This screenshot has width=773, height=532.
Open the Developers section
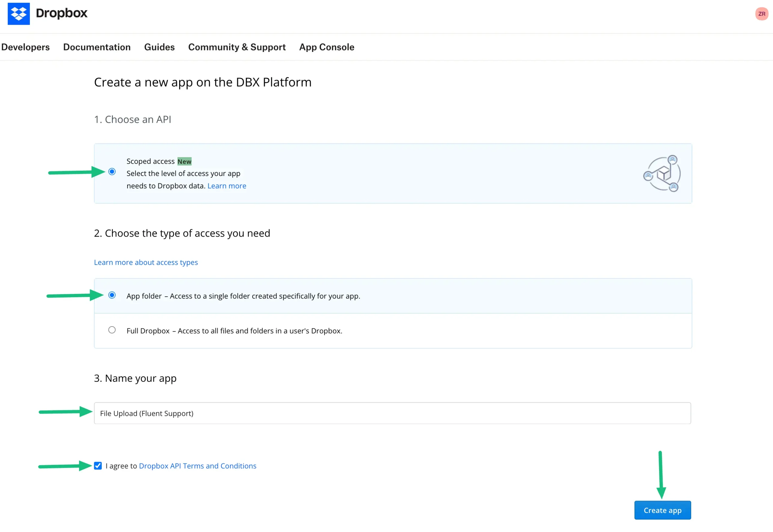tap(25, 47)
